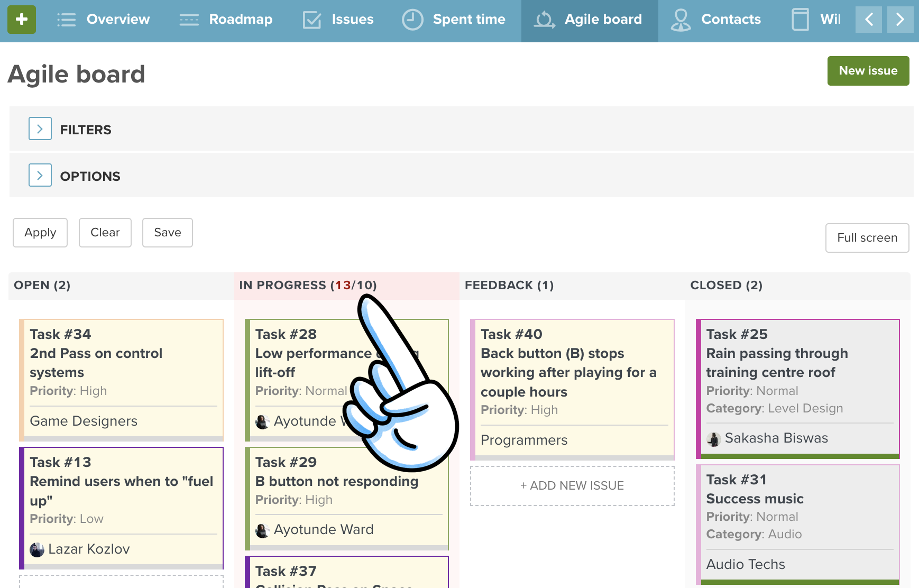Click Lazar Kozlov's avatar on Task #13
Viewport: 919px width, 588px height.
pos(37,550)
